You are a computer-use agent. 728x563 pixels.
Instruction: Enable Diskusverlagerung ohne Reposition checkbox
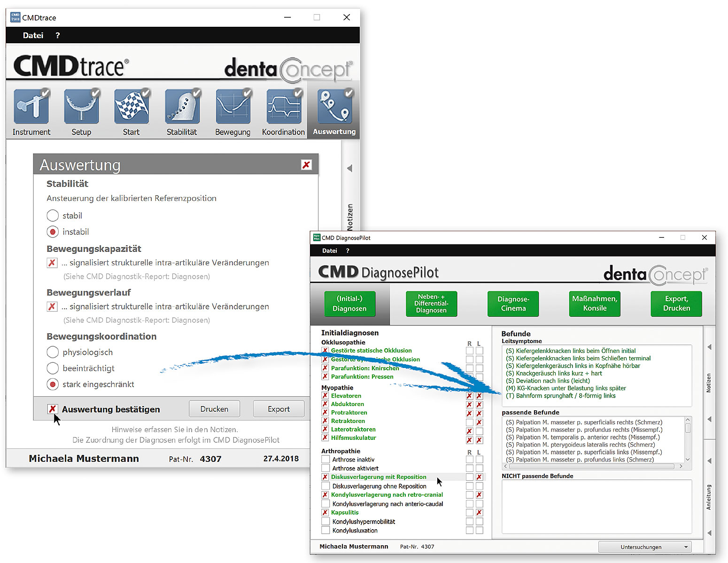(x=325, y=486)
